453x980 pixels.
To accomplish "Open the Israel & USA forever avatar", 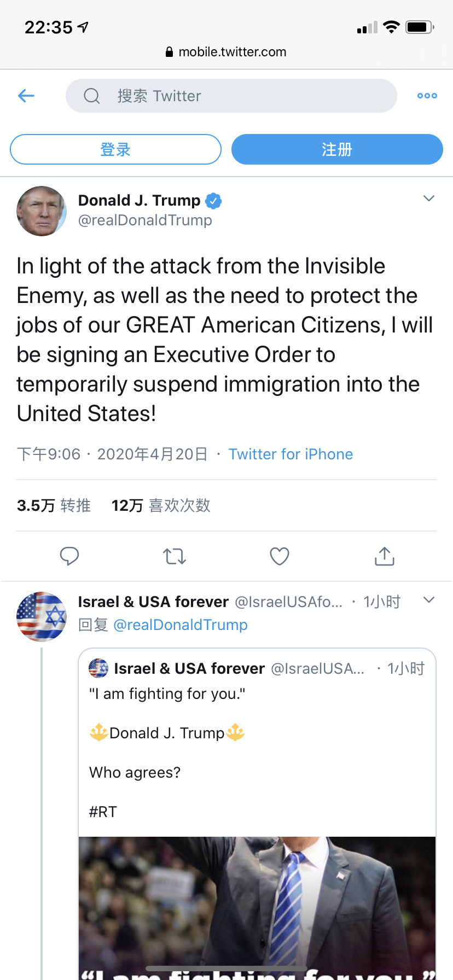I will [42, 616].
